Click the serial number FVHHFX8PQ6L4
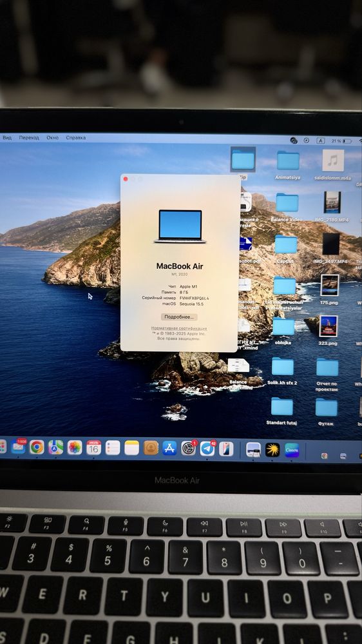The width and height of the screenshot is (362, 644). (194, 298)
